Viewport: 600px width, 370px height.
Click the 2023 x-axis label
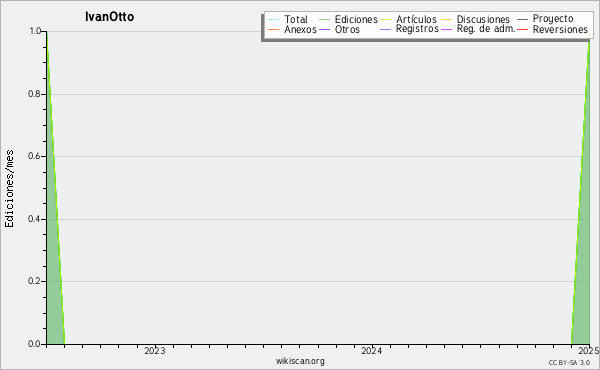(x=155, y=351)
